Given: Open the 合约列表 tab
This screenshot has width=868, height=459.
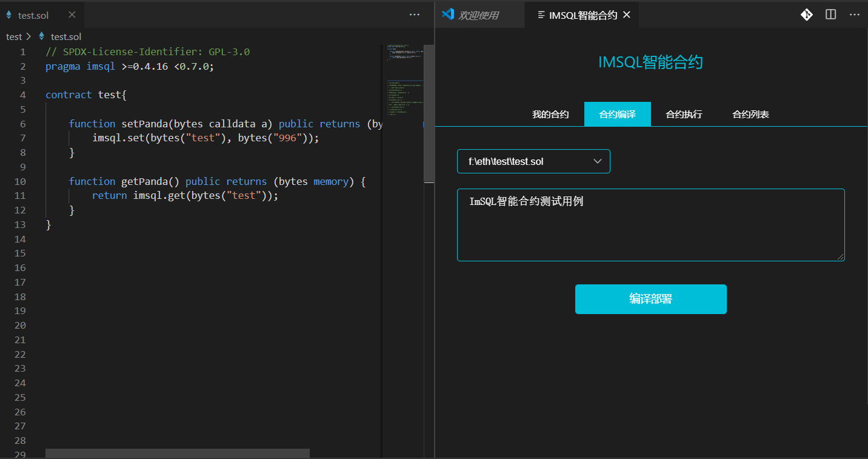Looking at the screenshot, I should 750,114.
